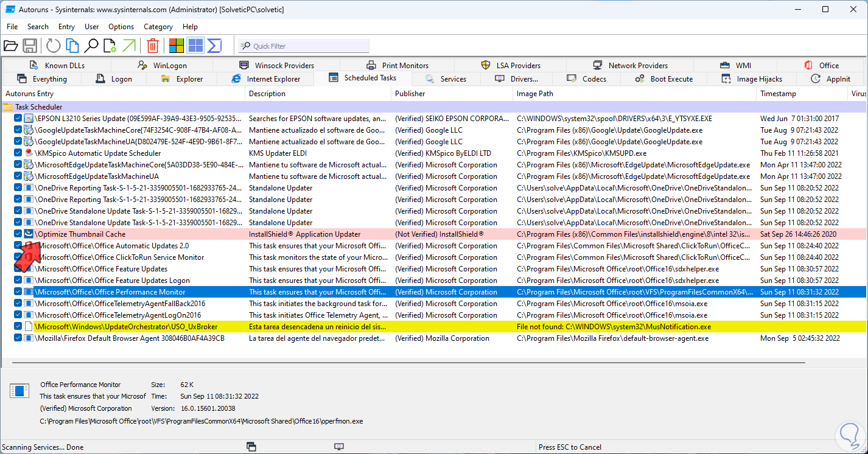
Task: Open the Services tab
Action: pyautogui.click(x=446, y=79)
